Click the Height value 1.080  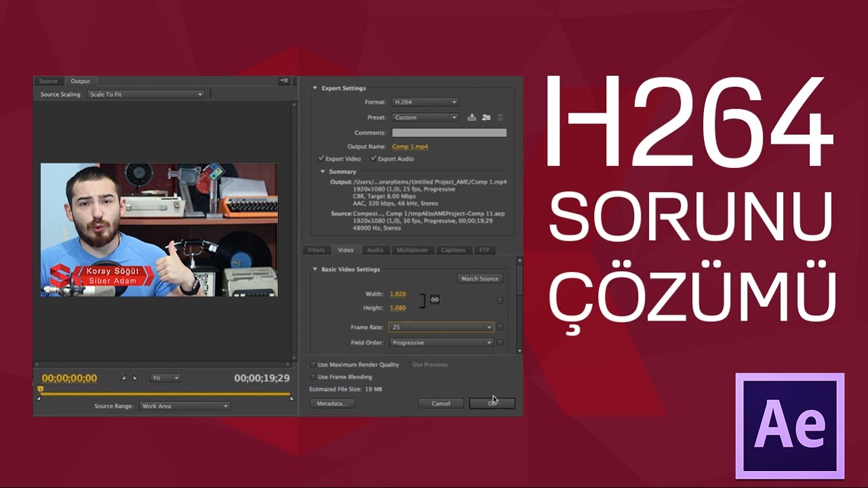pyautogui.click(x=397, y=308)
